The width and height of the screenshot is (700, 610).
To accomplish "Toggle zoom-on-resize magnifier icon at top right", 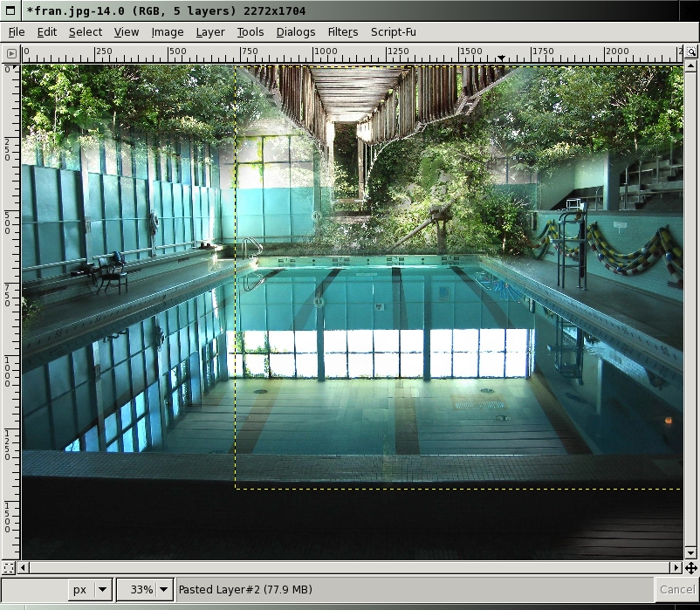I will tap(691, 52).
